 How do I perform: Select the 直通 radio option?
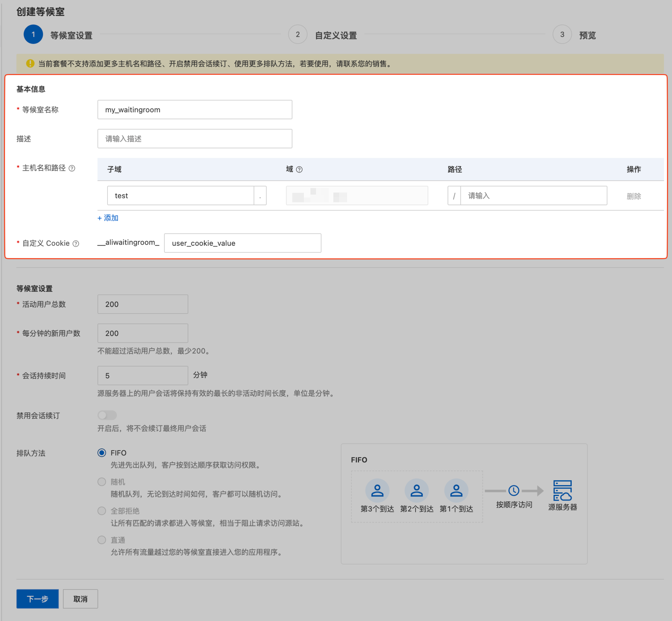pyautogui.click(x=102, y=540)
